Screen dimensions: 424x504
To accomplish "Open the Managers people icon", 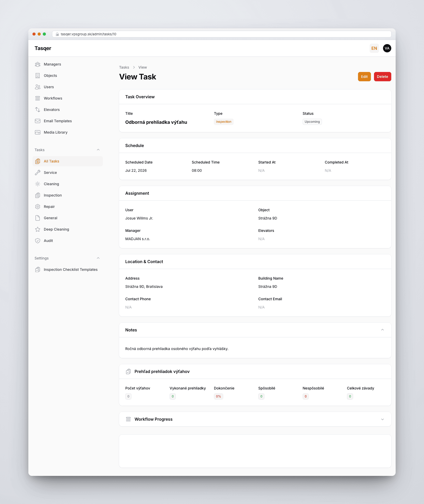I will [x=38, y=64].
